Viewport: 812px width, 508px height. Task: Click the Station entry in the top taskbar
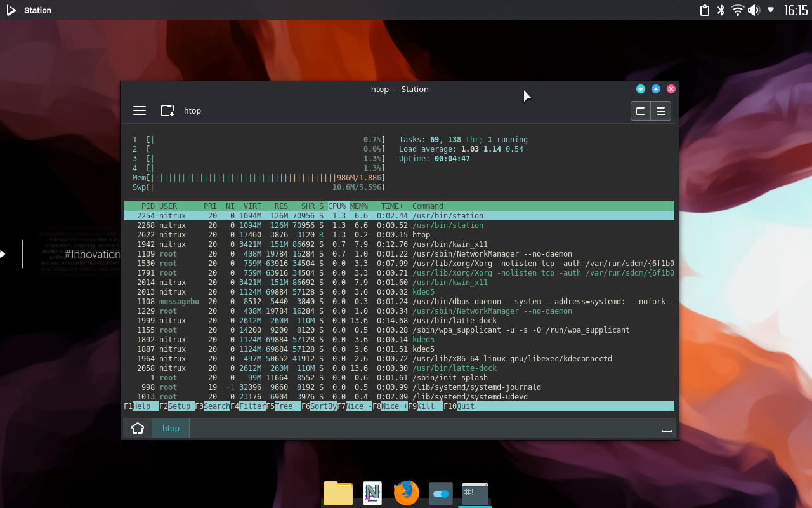[37, 10]
